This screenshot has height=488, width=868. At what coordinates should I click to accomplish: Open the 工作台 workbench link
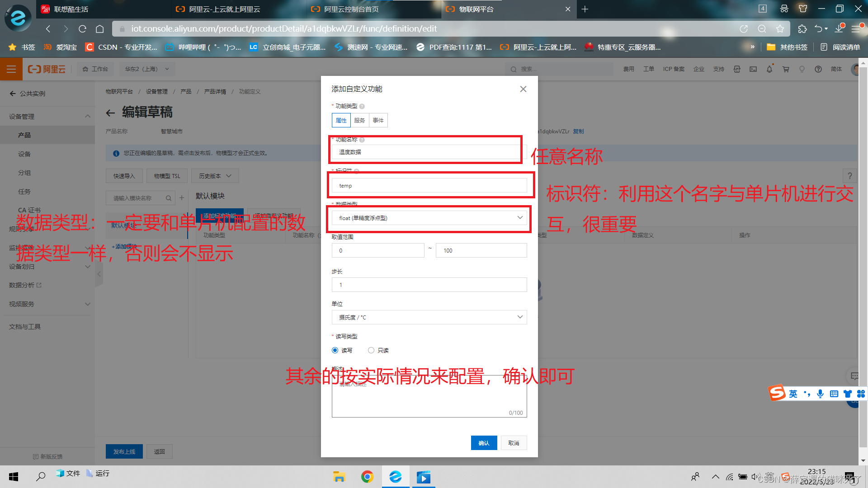point(95,69)
